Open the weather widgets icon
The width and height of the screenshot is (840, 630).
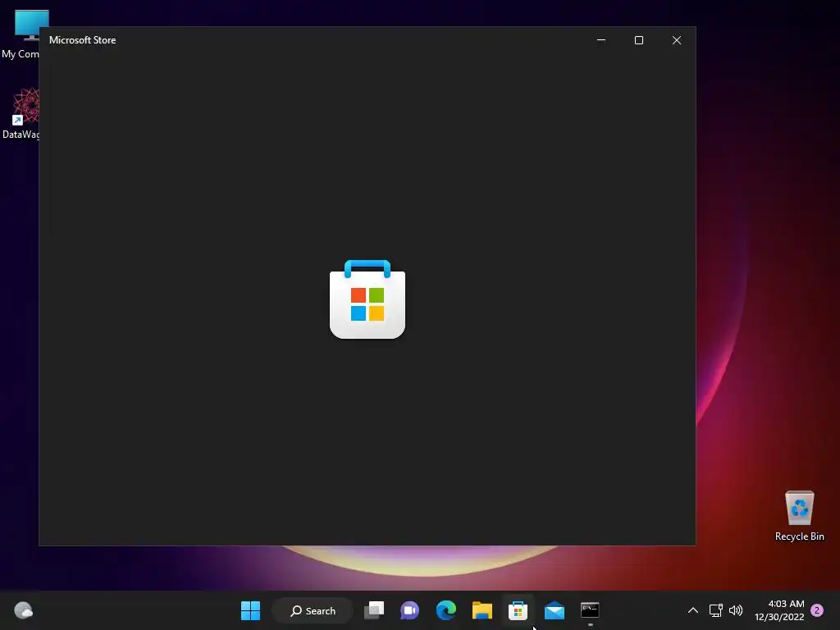point(23,610)
